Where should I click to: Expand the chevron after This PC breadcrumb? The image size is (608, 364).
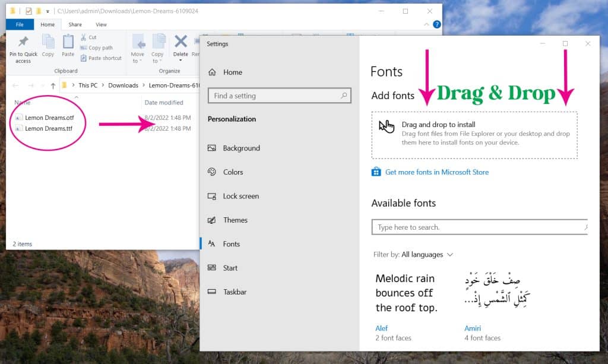103,86
